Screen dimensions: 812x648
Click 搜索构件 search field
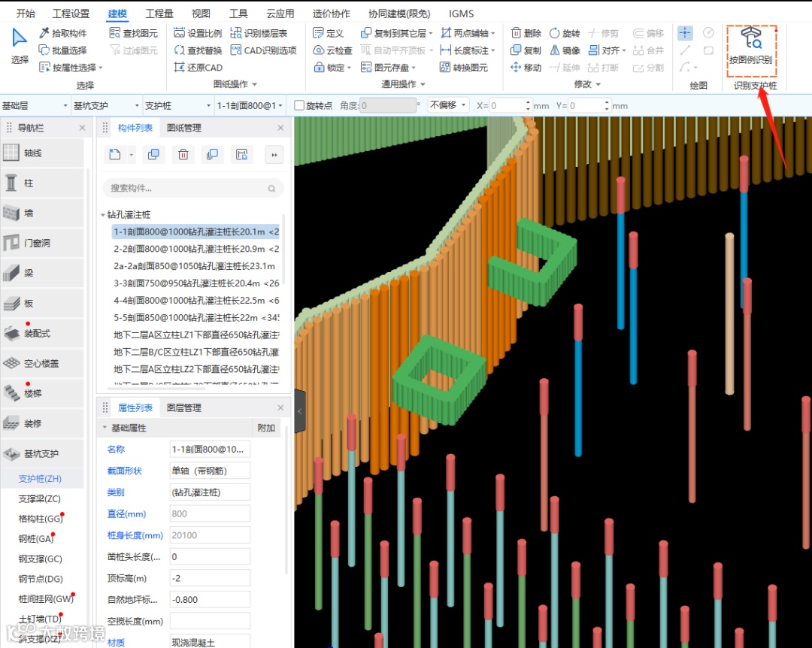pyautogui.click(x=193, y=188)
